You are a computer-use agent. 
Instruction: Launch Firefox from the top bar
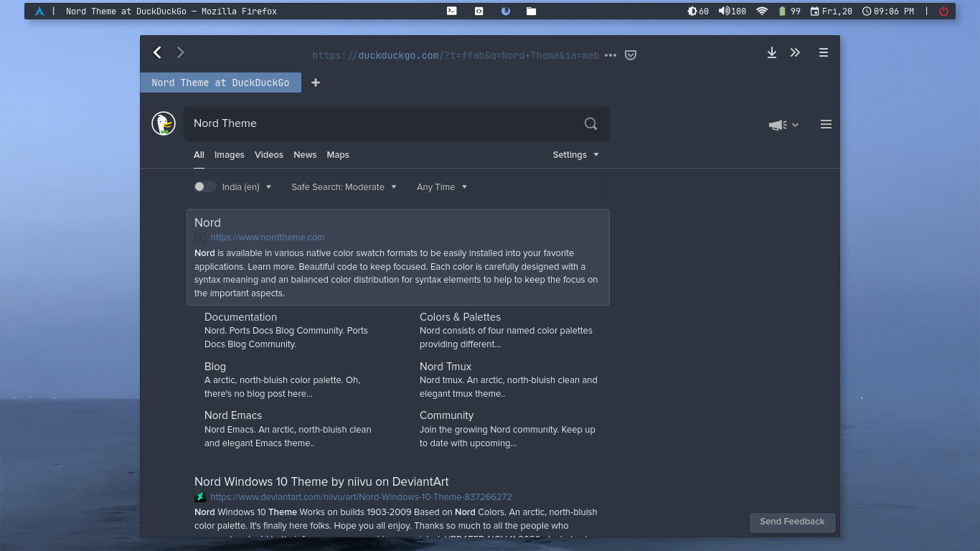tap(506, 11)
